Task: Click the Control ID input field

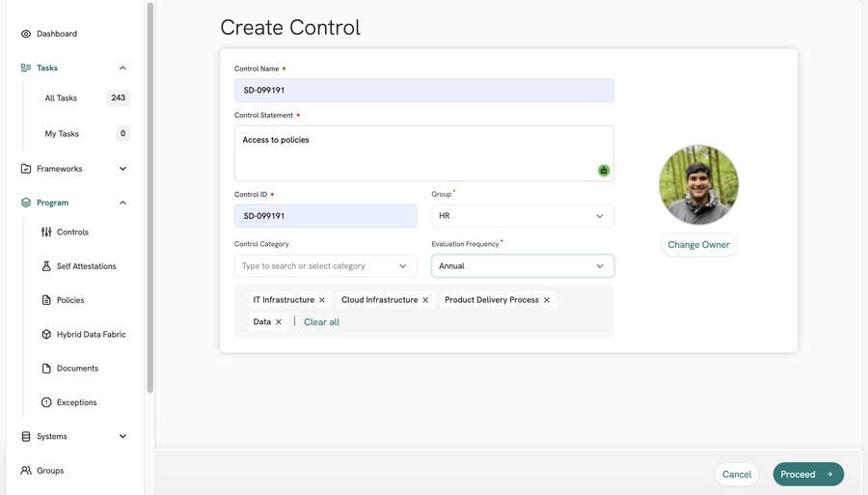Action: point(326,216)
